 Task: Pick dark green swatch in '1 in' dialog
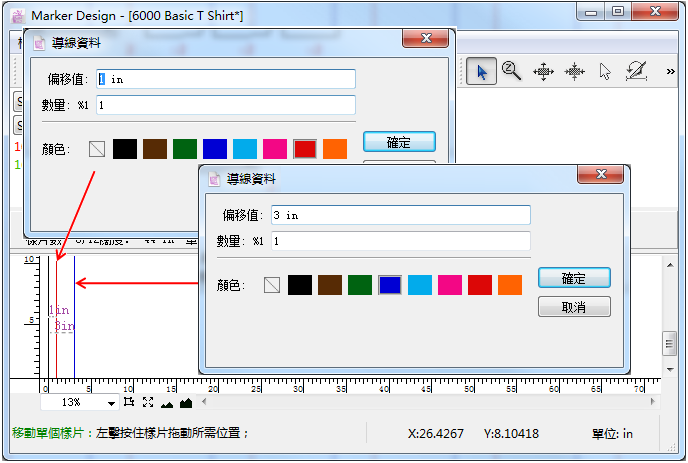(x=185, y=149)
